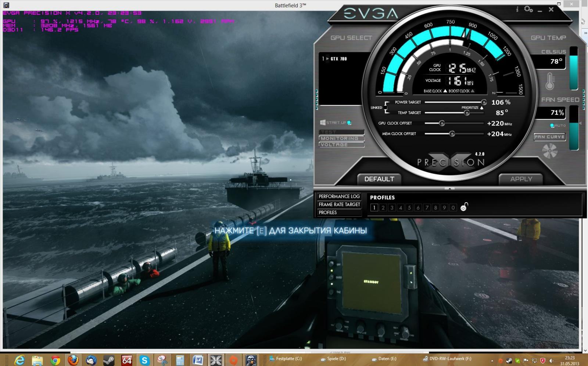Toggle the Start Up checkbox
588x366 pixels.
click(x=349, y=123)
